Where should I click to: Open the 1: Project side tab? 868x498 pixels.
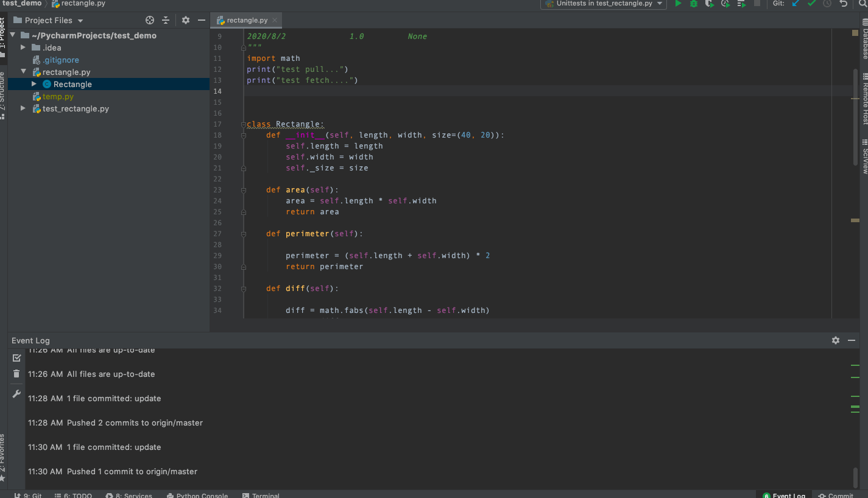click(3, 38)
